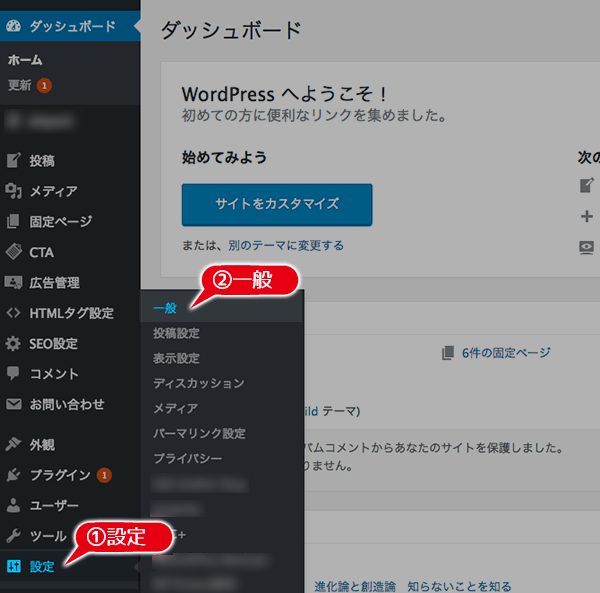The image size is (600, 593).
Task: Open 6件の固定ページ link
Action: 506,353
